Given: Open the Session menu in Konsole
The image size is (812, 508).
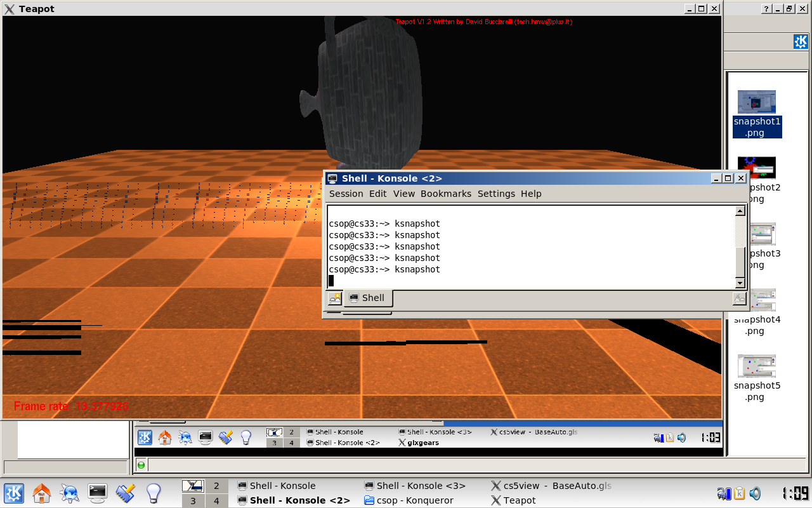Looking at the screenshot, I should (346, 194).
